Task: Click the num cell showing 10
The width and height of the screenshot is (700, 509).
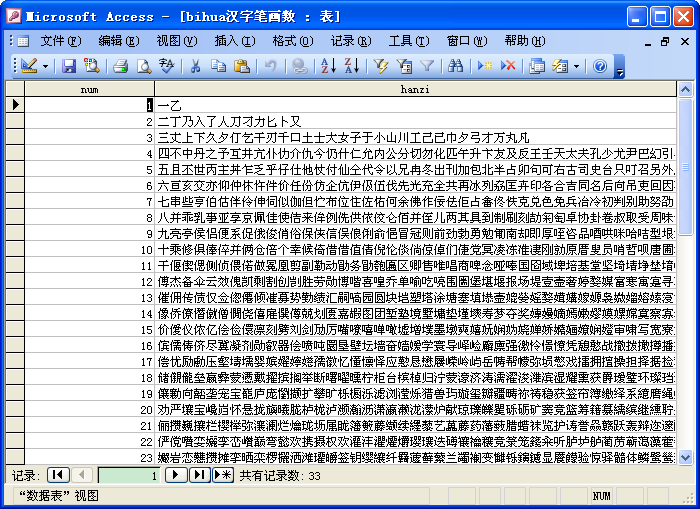Action: [x=89, y=249]
